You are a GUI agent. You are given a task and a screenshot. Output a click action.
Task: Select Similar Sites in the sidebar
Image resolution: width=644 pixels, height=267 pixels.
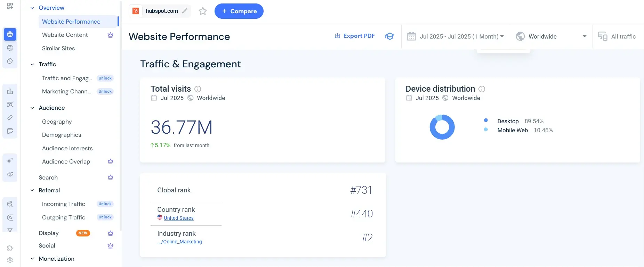coord(58,48)
